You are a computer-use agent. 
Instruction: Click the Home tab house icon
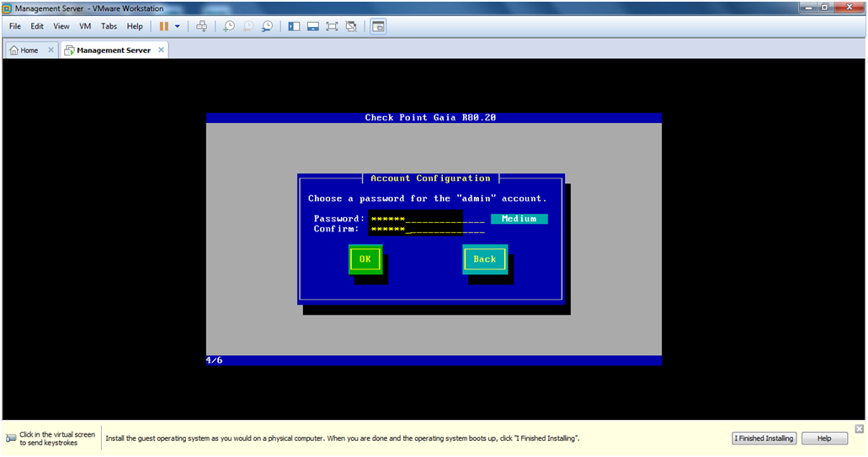coord(13,50)
